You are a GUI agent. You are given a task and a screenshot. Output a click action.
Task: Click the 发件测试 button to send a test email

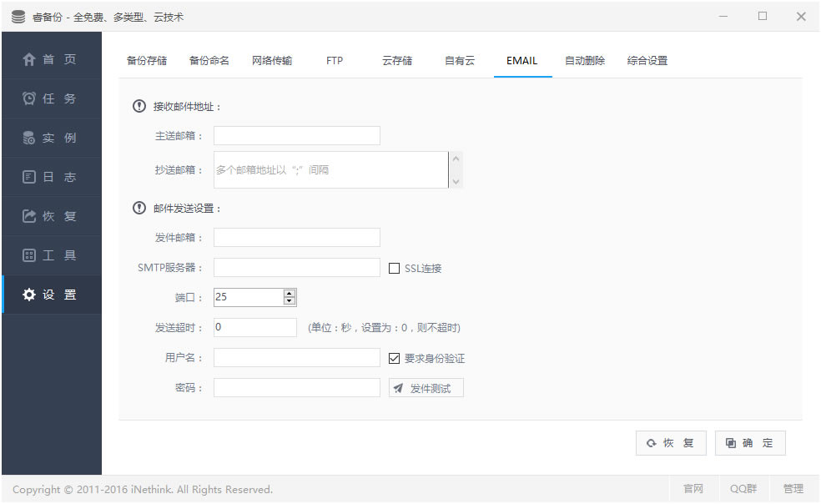coord(426,387)
